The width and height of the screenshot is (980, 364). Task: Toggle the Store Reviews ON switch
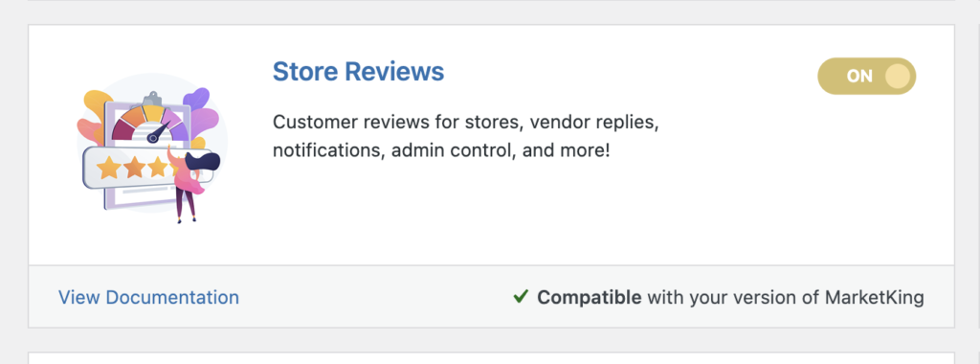pyautogui.click(x=866, y=77)
